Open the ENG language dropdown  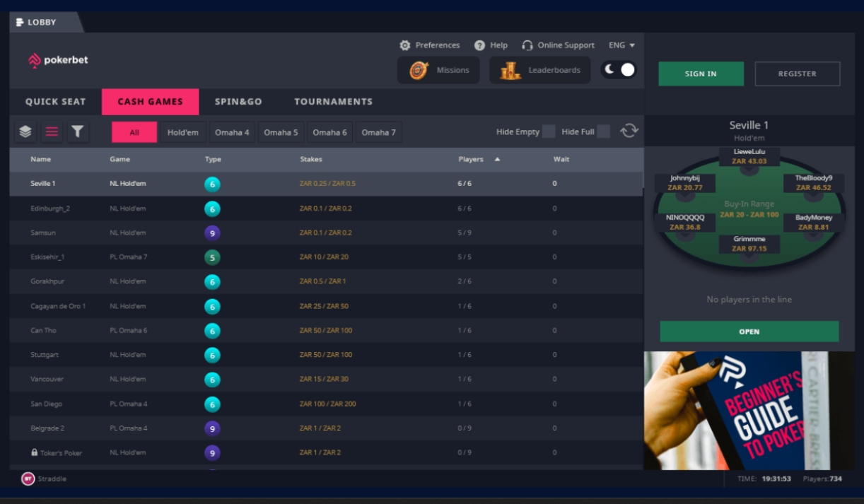click(x=622, y=45)
